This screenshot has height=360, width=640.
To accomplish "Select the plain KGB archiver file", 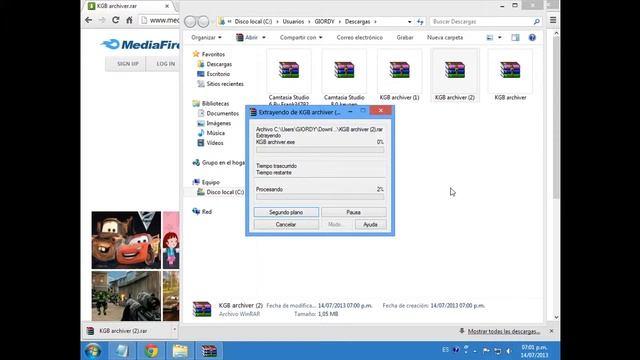I will point(510,76).
